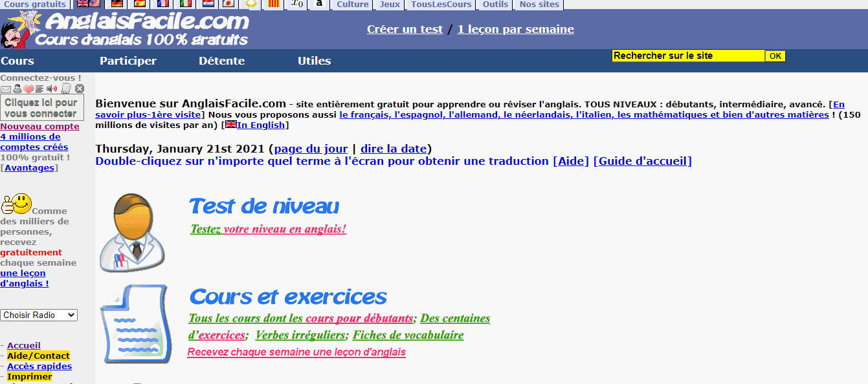This screenshot has height=384, width=868.
Task: Open the x0 mathematics tab
Action: pyautogui.click(x=297, y=4)
